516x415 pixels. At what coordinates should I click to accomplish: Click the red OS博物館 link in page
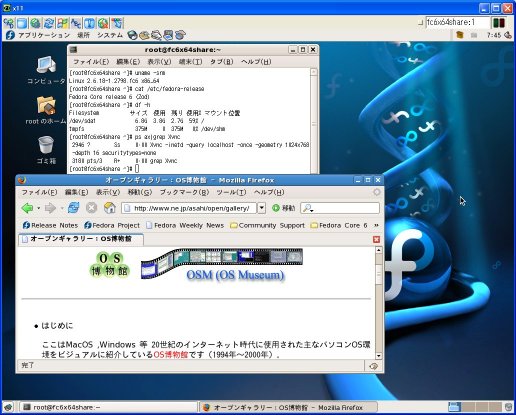pyautogui.click(x=171, y=355)
